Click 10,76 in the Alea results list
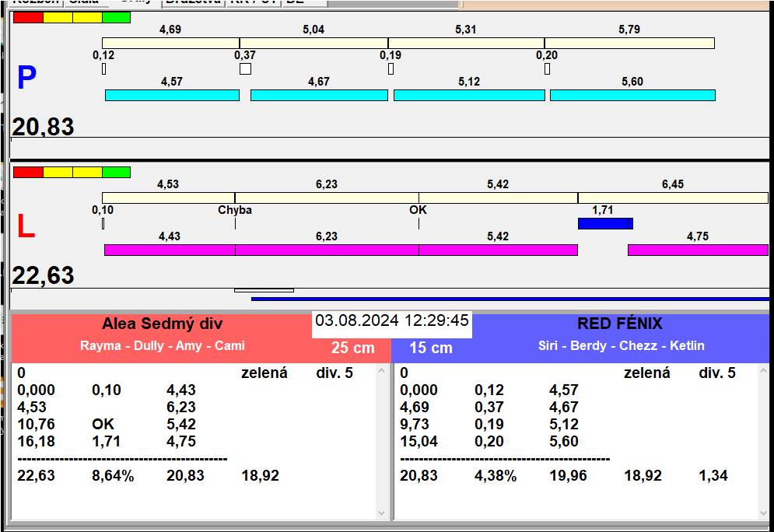The height and width of the screenshot is (532, 774). (x=36, y=425)
